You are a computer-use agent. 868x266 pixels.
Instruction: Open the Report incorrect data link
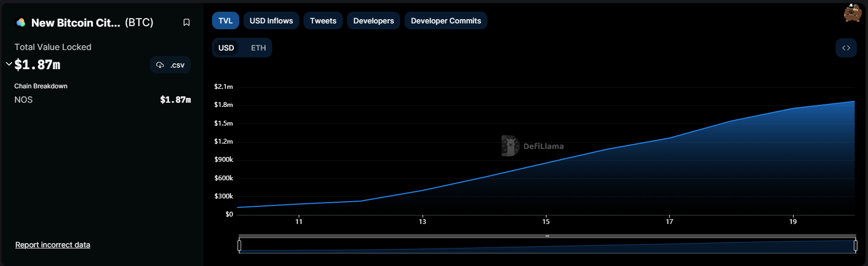point(53,245)
